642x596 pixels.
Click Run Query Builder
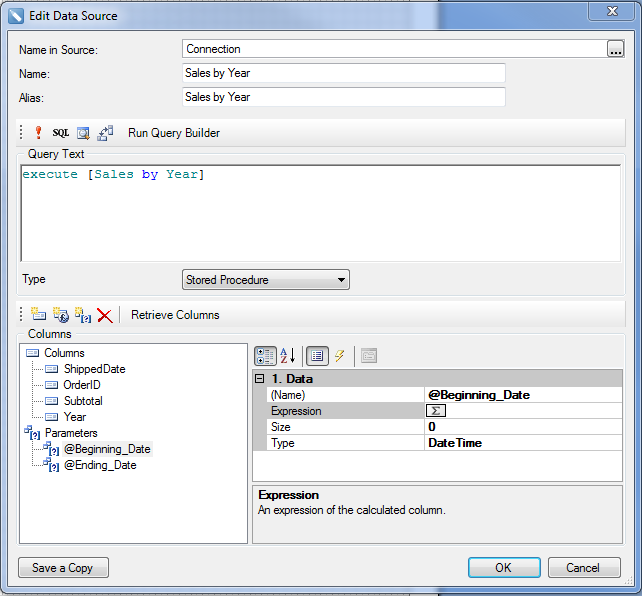tap(174, 133)
